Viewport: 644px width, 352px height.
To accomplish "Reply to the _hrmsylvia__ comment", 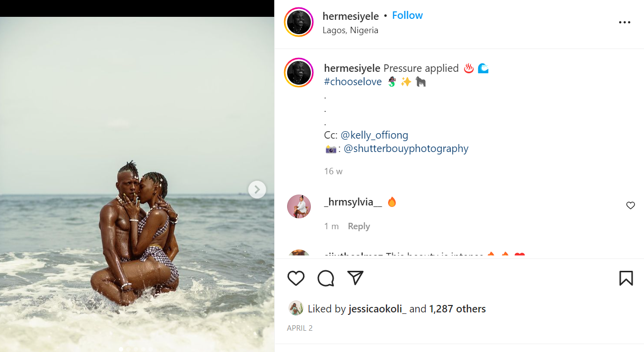I will pyautogui.click(x=358, y=226).
